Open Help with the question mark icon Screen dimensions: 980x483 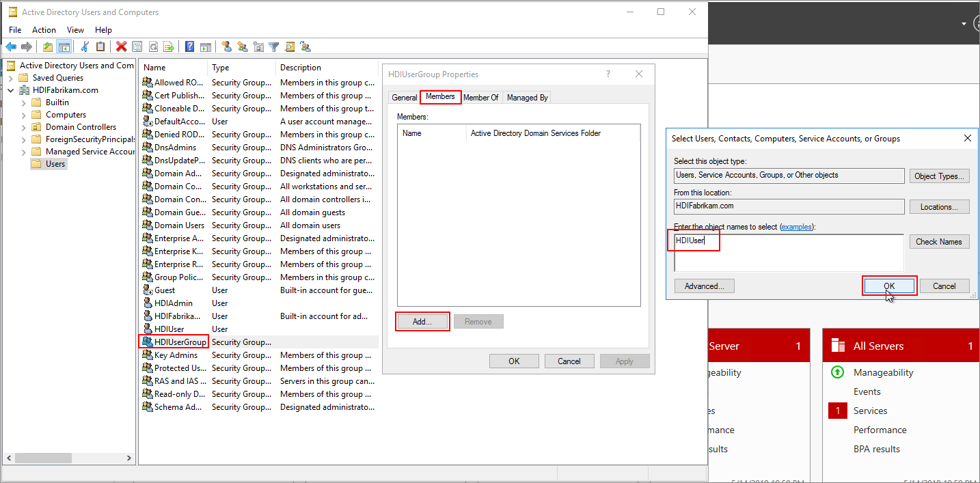point(190,46)
